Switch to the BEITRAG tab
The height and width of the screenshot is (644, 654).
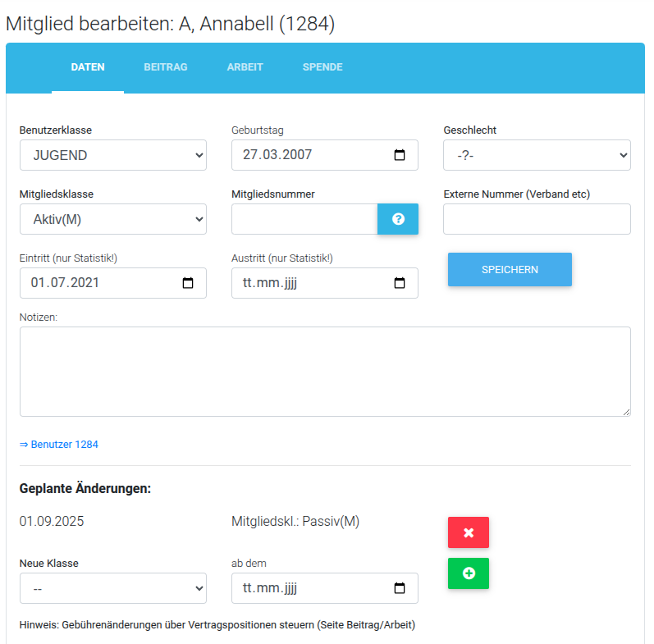[166, 67]
